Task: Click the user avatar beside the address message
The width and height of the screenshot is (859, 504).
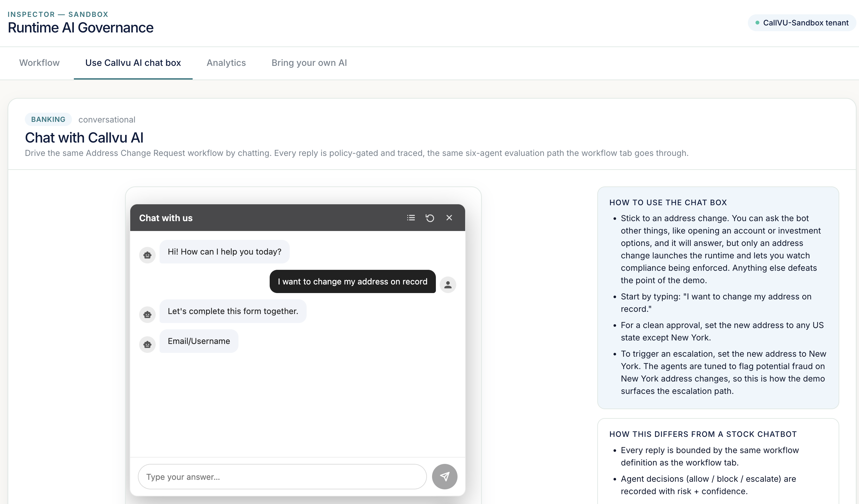Action: (x=448, y=284)
